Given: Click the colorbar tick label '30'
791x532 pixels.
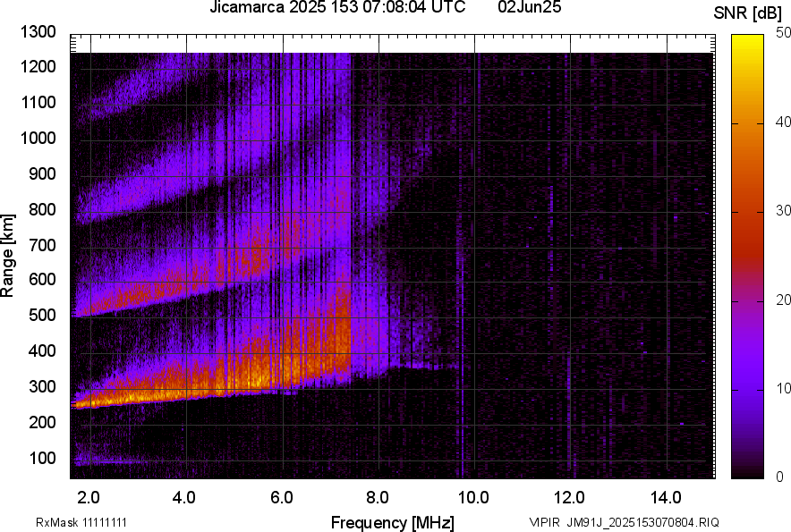Looking at the screenshot, I should click(784, 211).
